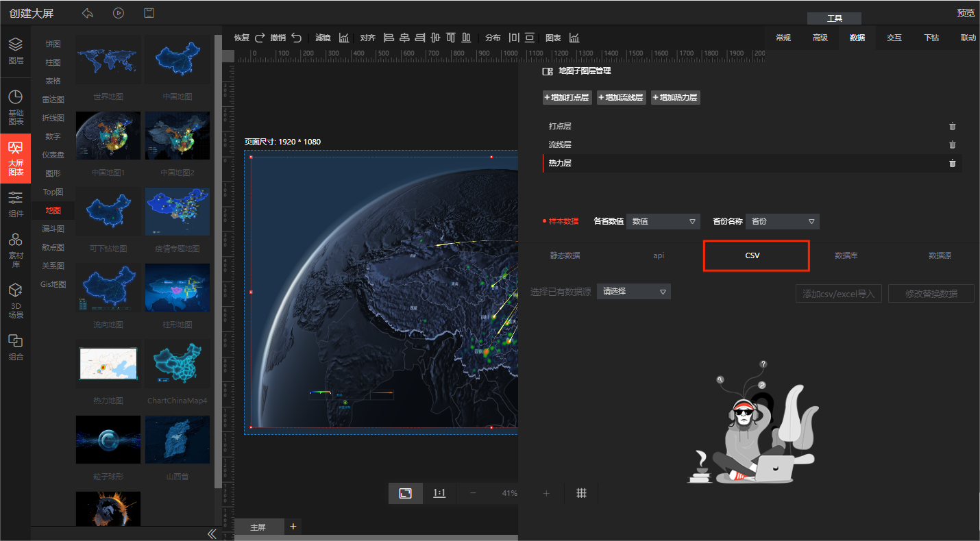980x541 pixels.
Task: Choose the Gis地图 chart category
Action: pos(53,284)
